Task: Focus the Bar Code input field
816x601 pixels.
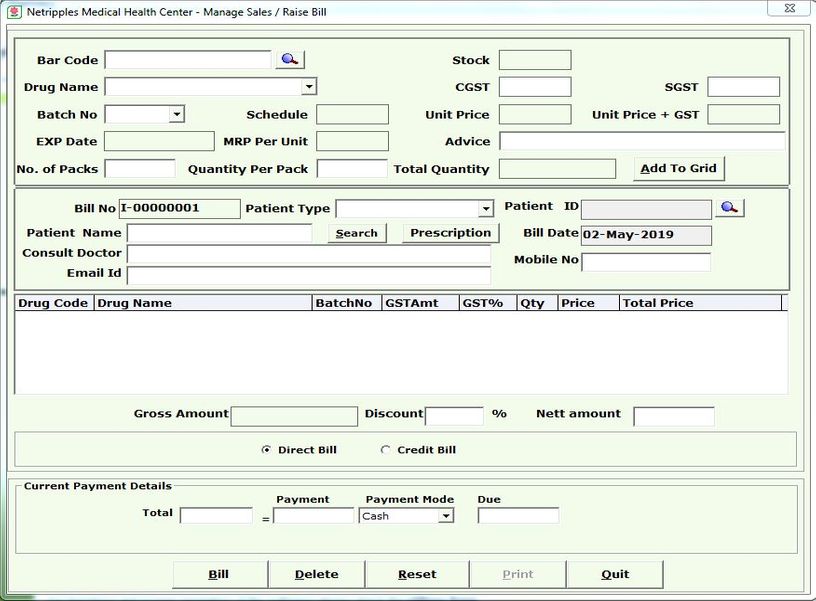Action: 188,60
